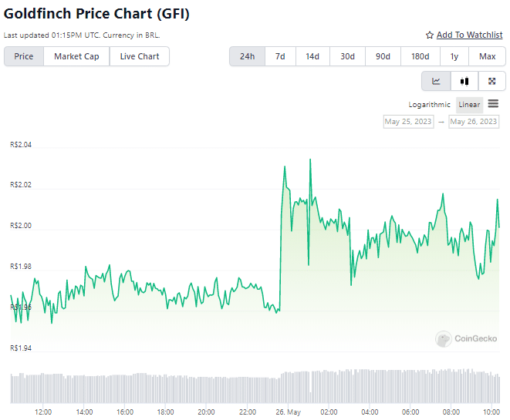Click the 16:00 time axis label
Viewport: 510px width, 420px height.
point(125,412)
